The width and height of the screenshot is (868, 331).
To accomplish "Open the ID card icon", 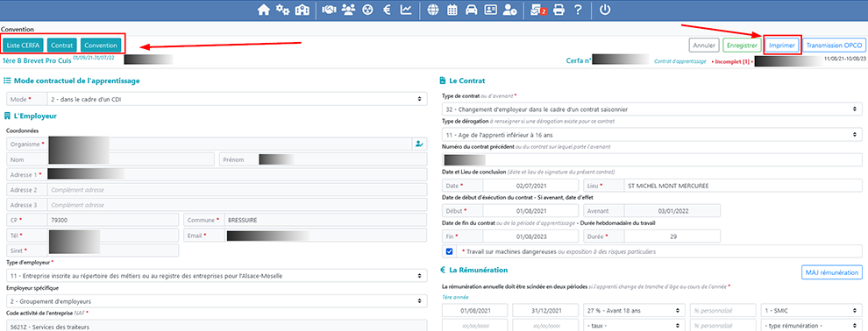I will [490, 10].
